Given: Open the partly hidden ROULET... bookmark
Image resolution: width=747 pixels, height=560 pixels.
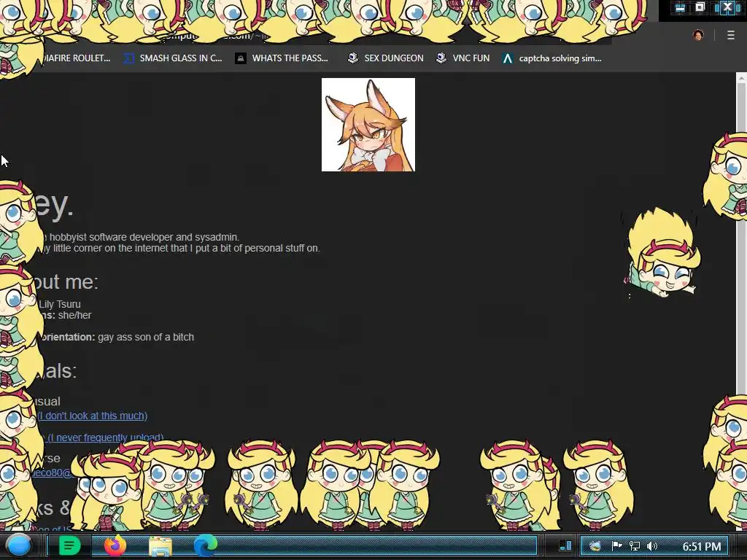Looking at the screenshot, I should pyautogui.click(x=76, y=58).
